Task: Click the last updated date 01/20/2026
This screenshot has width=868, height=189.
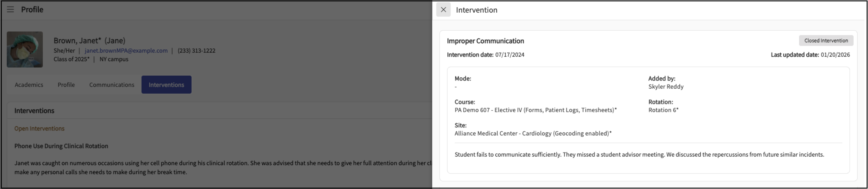Action: pyautogui.click(x=835, y=55)
